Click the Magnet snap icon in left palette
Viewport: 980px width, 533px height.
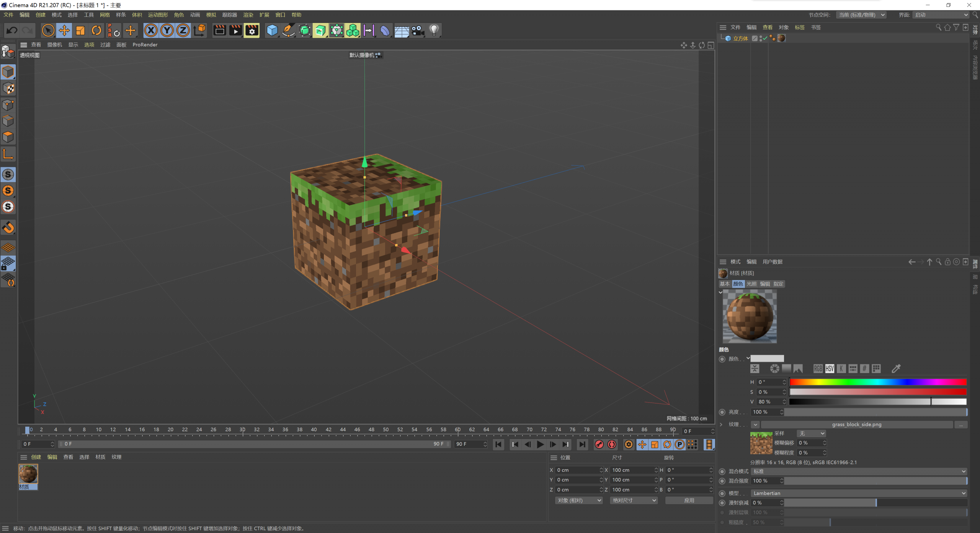(8, 228)
